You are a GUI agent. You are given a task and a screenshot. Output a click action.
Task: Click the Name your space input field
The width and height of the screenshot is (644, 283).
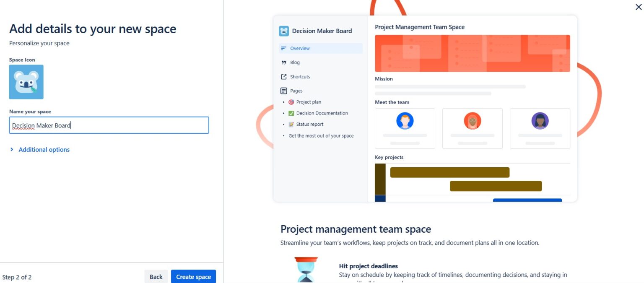tap(109, 125)
